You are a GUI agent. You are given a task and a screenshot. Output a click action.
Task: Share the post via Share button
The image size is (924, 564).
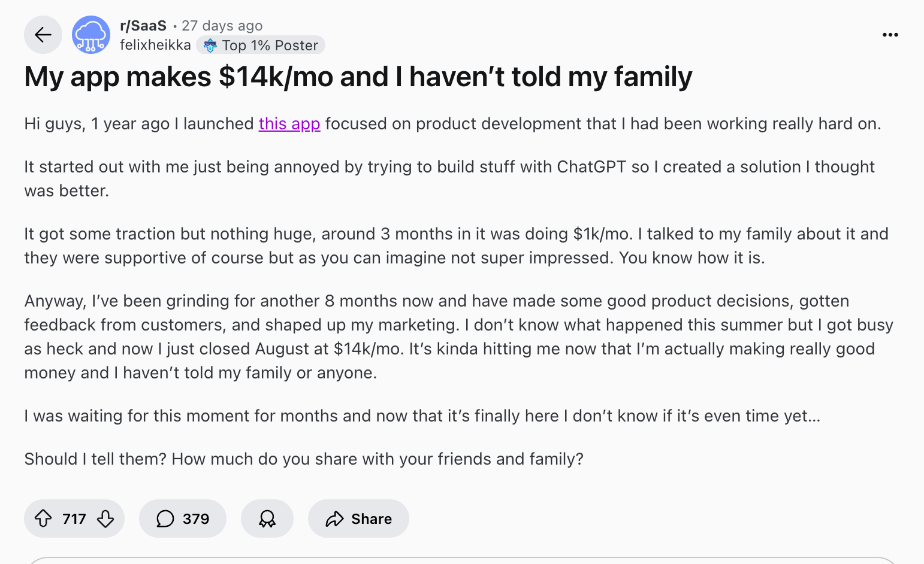358,518
